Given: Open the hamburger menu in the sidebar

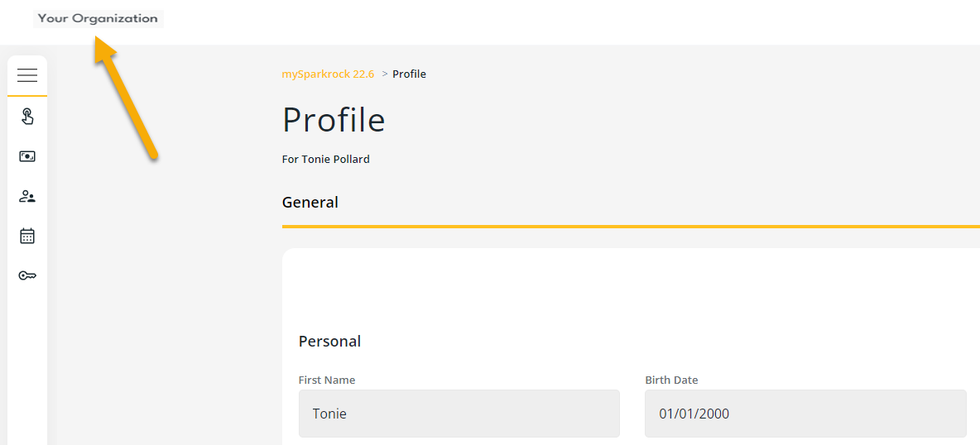Looking at the screenshot, I should pyautogui.click(x=27, y=76).
